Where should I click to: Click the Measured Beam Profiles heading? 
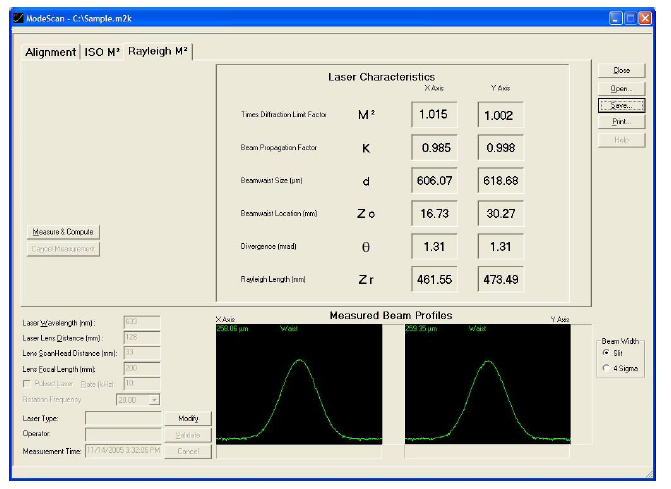(391, 315)
